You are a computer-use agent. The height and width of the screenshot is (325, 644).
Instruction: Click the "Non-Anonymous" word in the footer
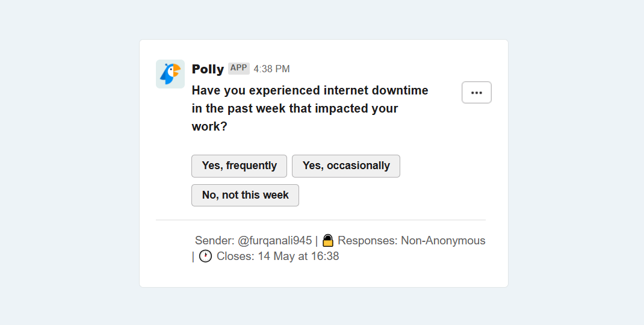(443, 240)
